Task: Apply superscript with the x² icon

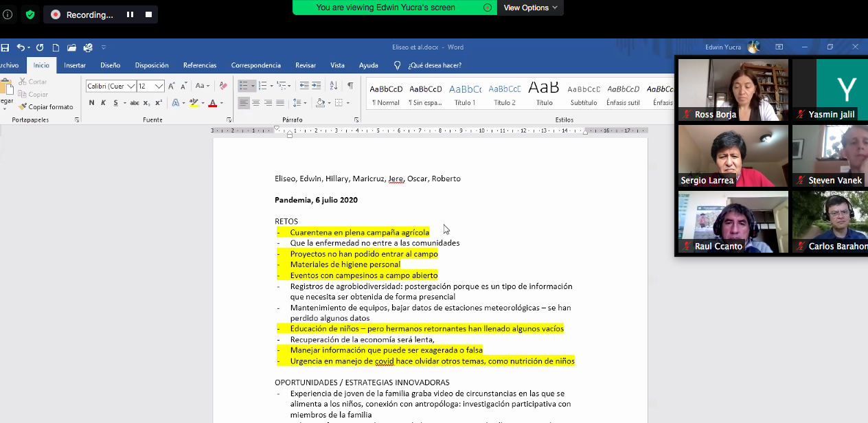Action: pyautogui.click(x=159, y=103)
